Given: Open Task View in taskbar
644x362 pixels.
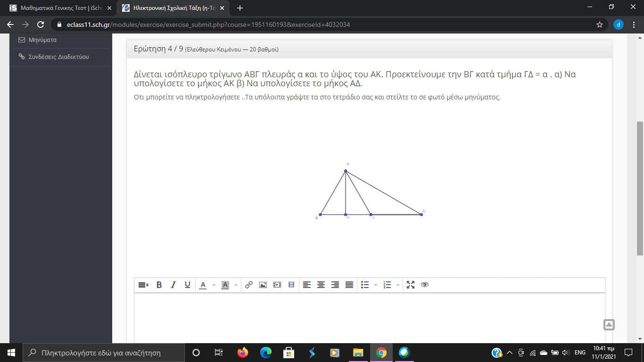Looking at the screenshot, I should [218, 353].
